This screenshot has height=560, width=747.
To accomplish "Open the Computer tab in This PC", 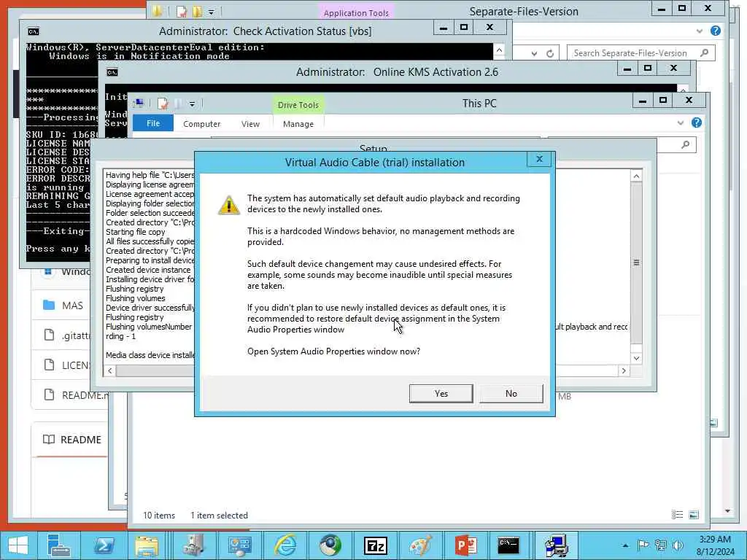I will point(201,124).
